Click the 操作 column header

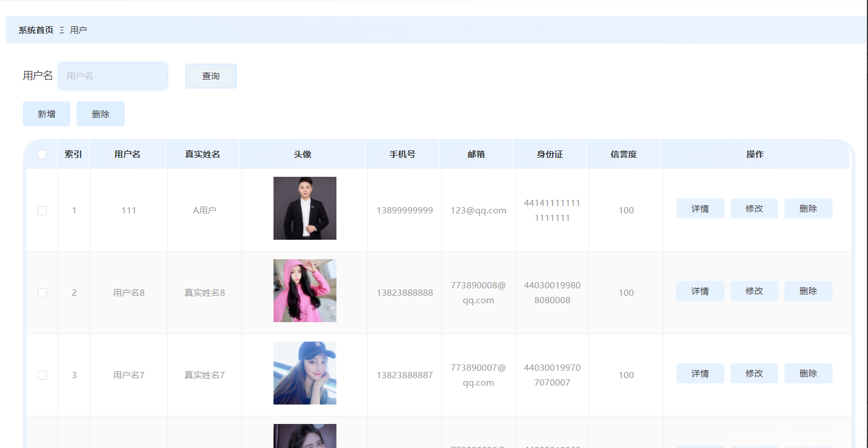coord(755,154)
